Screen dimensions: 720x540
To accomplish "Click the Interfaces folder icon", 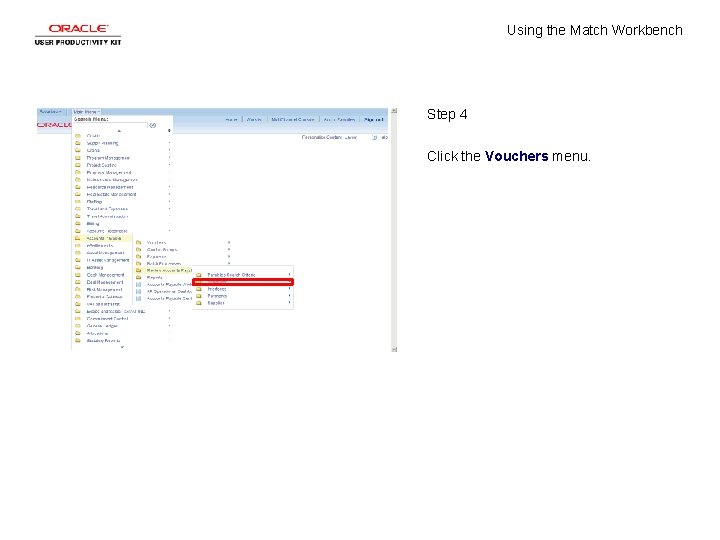I will (x=199, y=289).
